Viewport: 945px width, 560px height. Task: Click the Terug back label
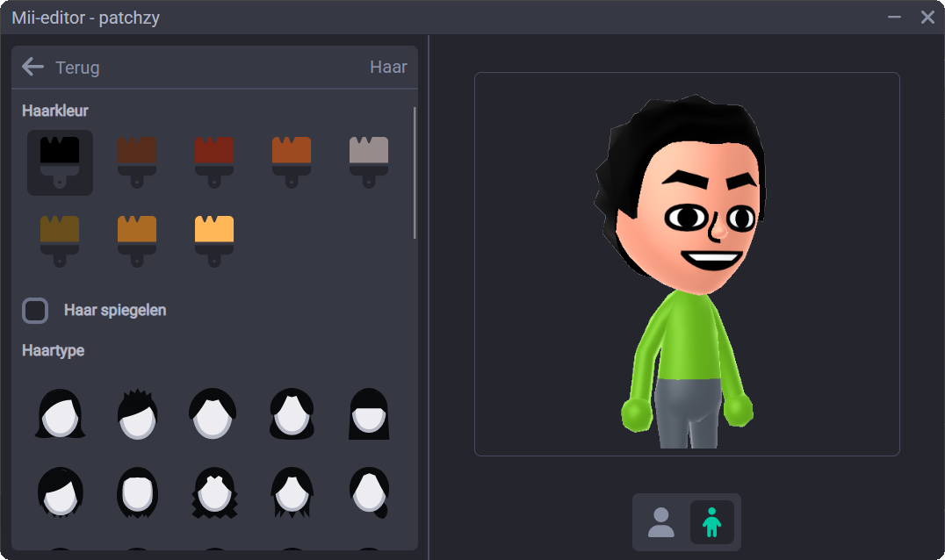click(x=77, y=68)
